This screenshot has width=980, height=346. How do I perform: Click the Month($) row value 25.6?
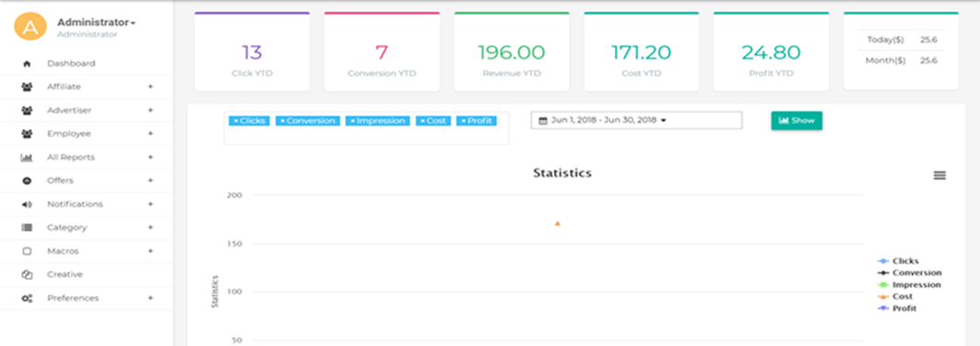pos(928,61)
